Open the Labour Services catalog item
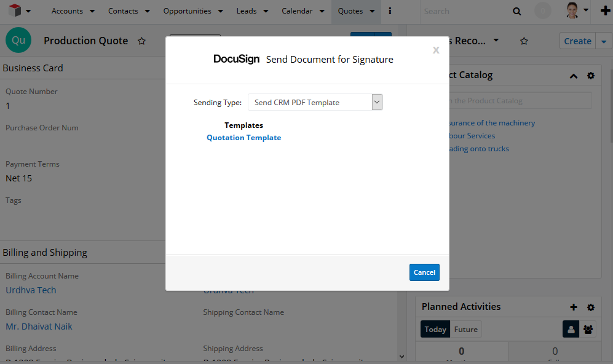 472,136
